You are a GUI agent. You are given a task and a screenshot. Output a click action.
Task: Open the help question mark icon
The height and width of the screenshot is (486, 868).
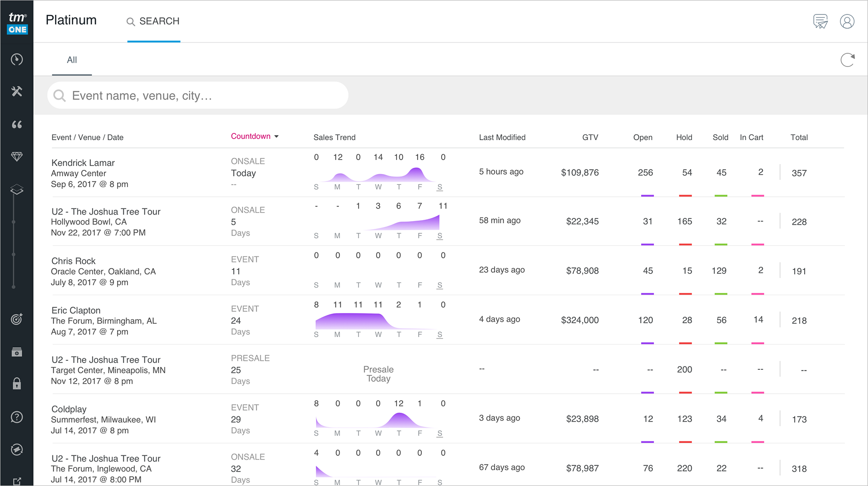(x=17, y=417)
